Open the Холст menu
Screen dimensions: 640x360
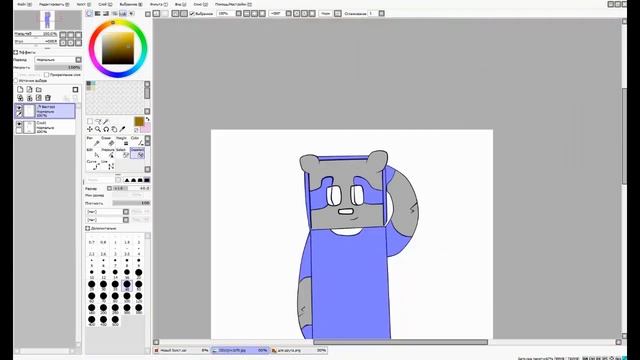click(x=83, y=4)
